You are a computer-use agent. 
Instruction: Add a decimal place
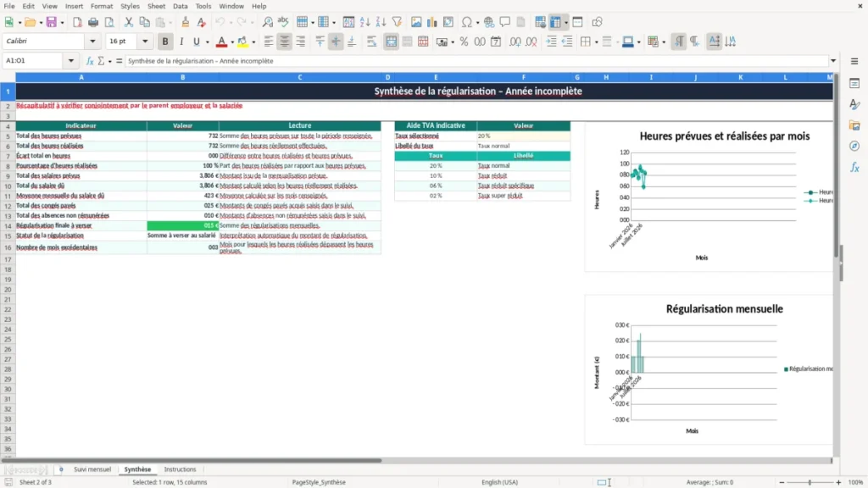tap(515, 42)
